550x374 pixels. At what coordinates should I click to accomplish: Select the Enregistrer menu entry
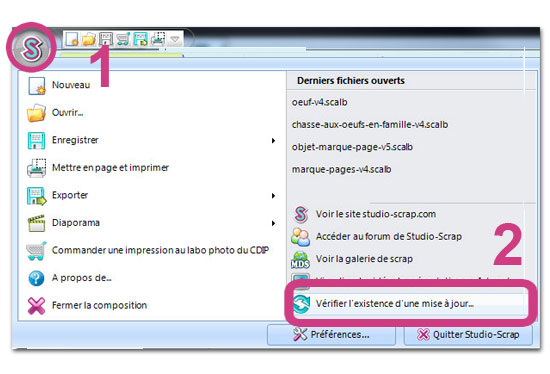pos(75,140)
